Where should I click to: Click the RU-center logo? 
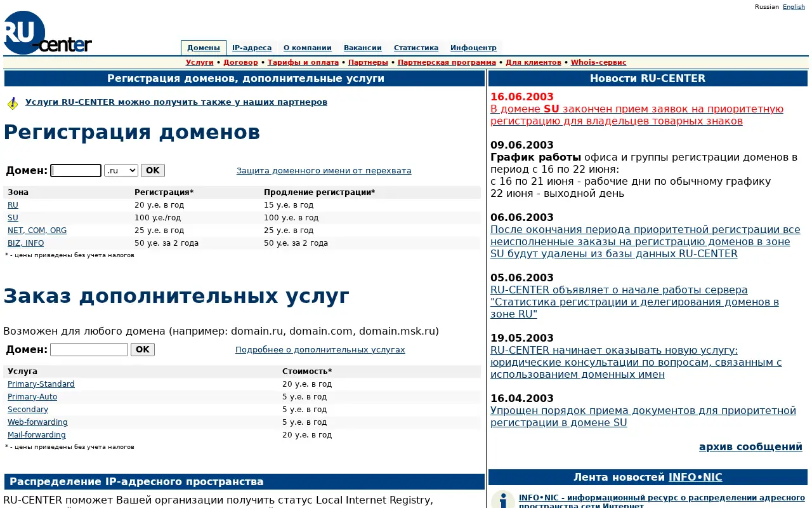click(x=48, y=32)
